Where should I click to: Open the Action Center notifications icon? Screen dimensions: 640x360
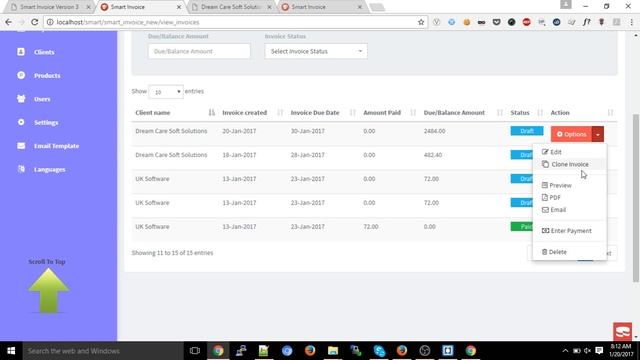tap(599, 351)
